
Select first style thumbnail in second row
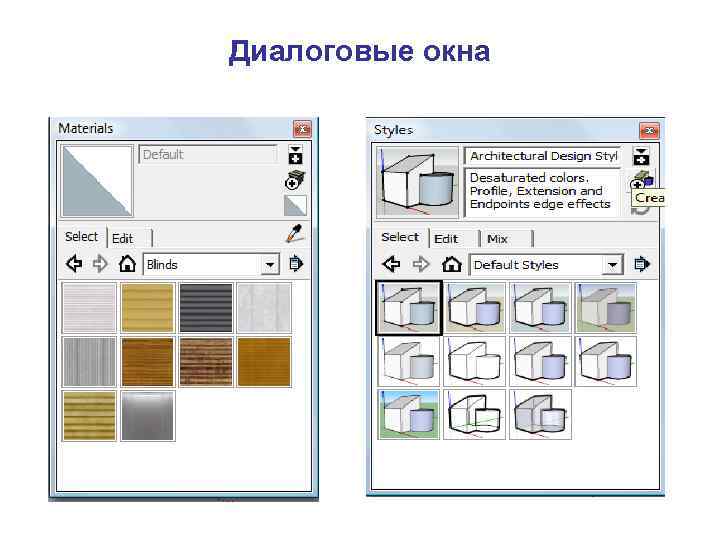click(409, 361)
